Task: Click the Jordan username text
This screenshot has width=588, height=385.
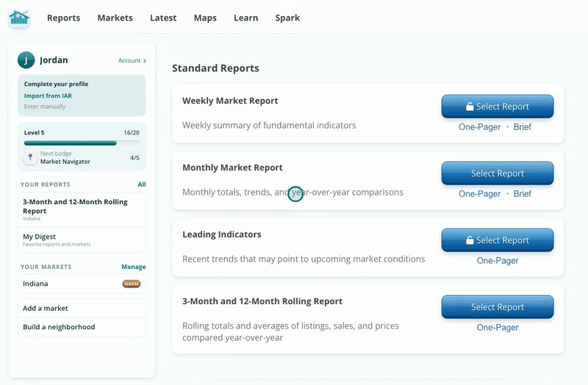Action: click(x=54, y=60)
